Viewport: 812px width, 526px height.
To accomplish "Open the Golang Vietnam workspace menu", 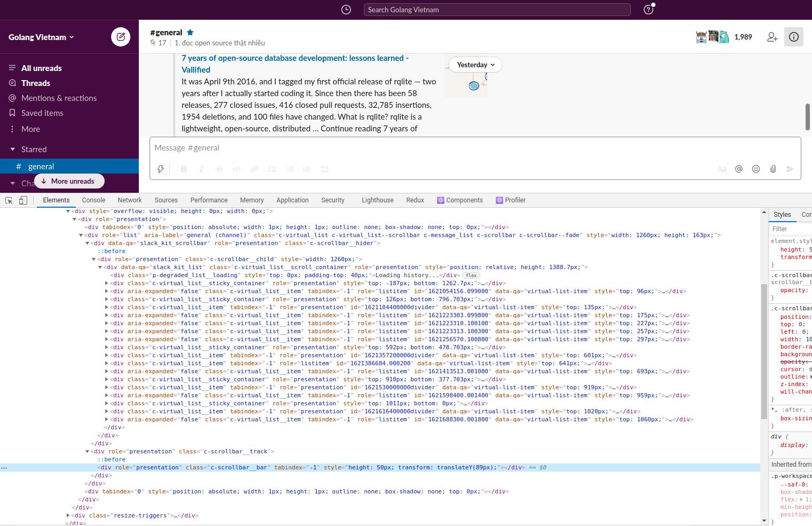I will pos(42,37).
